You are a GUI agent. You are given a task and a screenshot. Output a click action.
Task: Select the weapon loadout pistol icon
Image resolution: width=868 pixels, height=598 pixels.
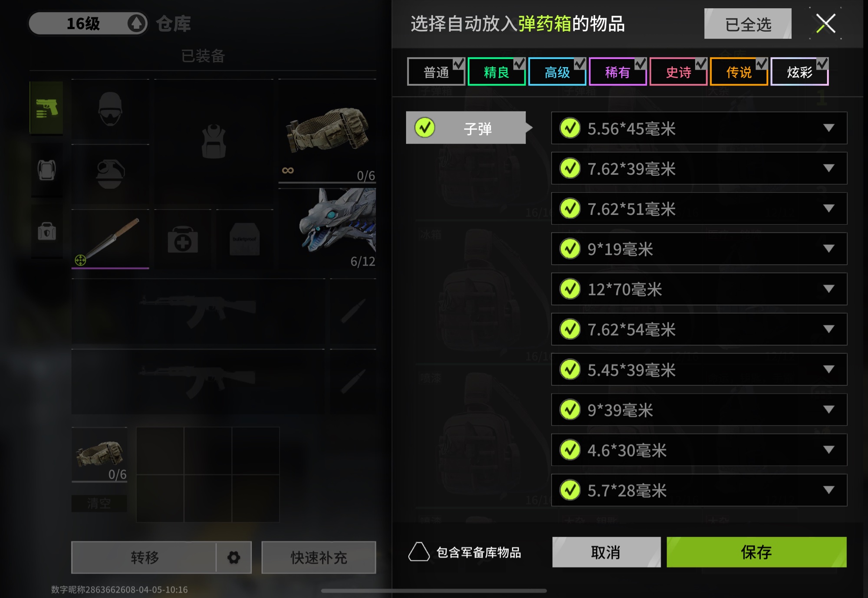click(46, 108)
